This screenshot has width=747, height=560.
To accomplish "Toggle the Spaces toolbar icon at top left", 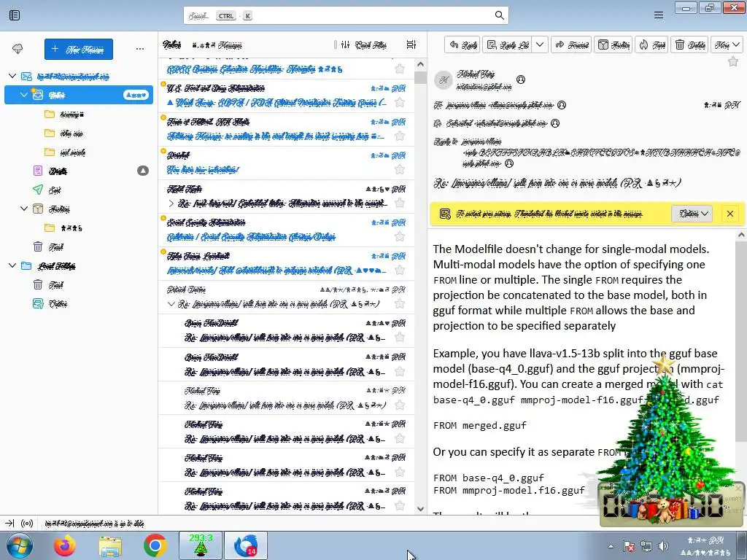I will [x=15, y=15].
